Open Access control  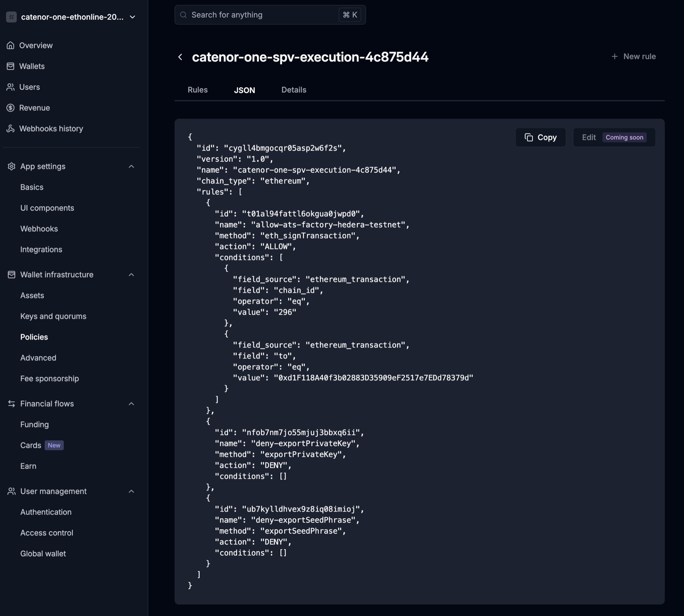(47, 533)
